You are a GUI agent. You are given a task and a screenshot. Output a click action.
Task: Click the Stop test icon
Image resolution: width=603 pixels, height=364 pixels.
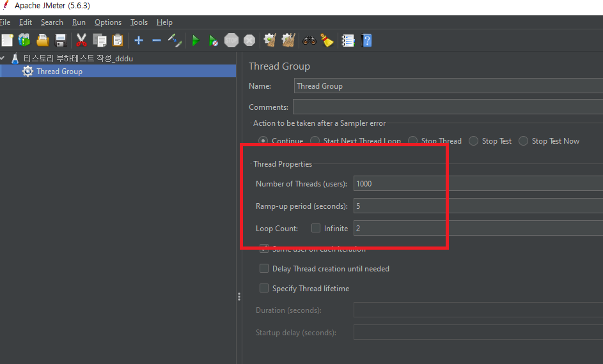pos(231,40)
